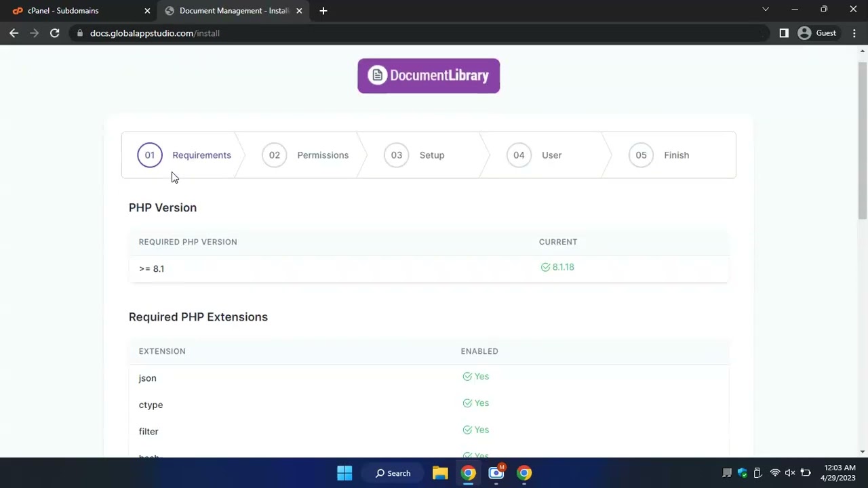Click the DocumentLibrary logo
Image resolution: width=868 pixels, height=488 pixels.
(429, 76)
